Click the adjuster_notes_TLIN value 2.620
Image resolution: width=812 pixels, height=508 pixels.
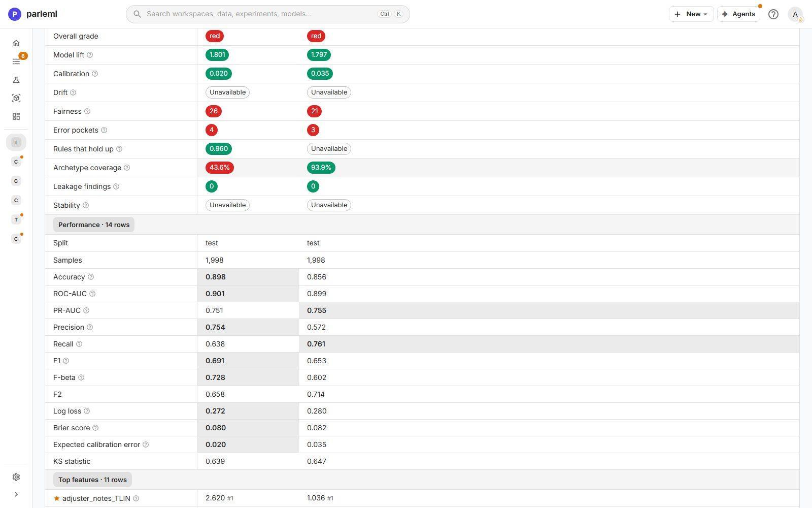tap(215, 498)
